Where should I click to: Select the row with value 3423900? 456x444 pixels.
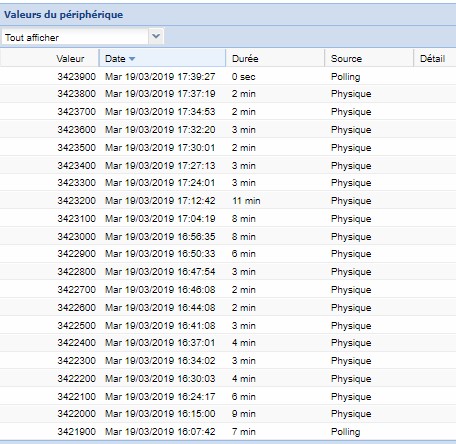click(228, 77)
